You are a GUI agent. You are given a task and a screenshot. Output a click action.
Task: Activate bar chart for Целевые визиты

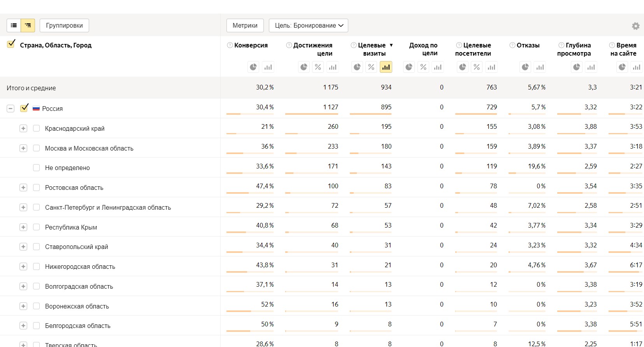(x=386, y=67)
